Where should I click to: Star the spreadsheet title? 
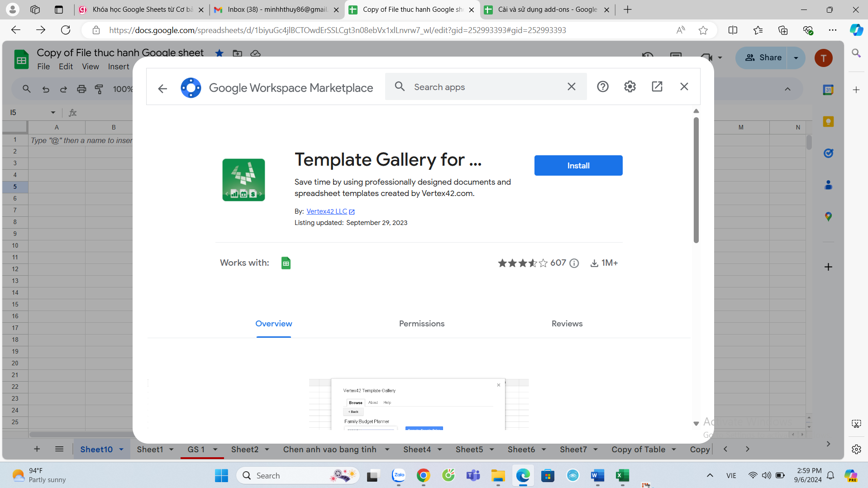tap(219, 53)
